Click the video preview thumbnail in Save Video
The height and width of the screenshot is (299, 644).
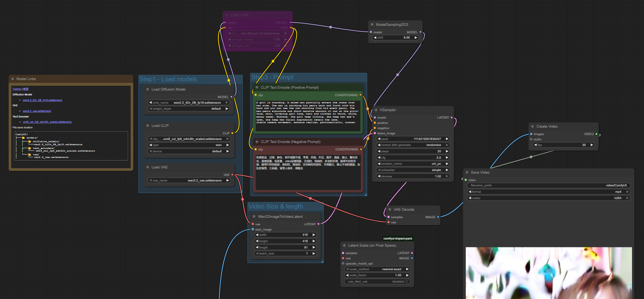click(549, 273)
